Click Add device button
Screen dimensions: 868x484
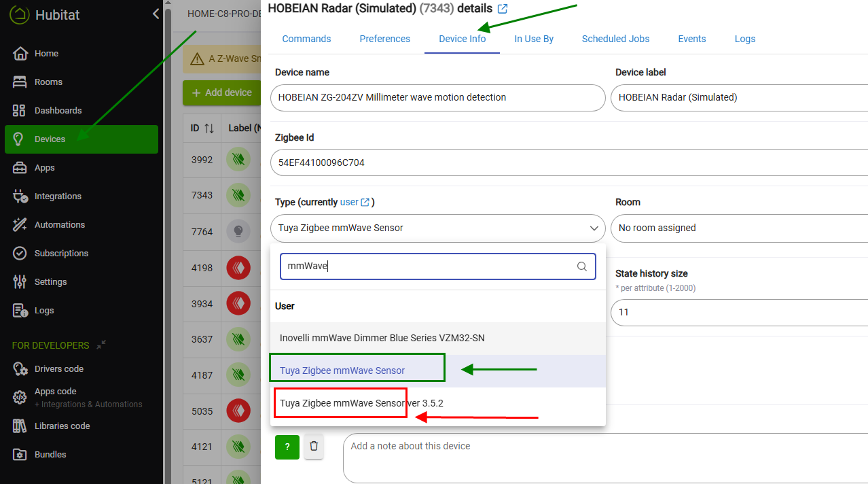(222, 92)
